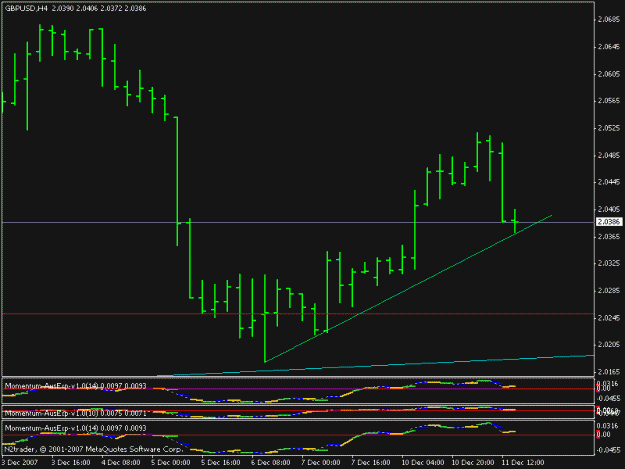Click the GBPUSD,H4 chart title text
Viewport: 625px width, 469px height.
click(x=26, y=8)
